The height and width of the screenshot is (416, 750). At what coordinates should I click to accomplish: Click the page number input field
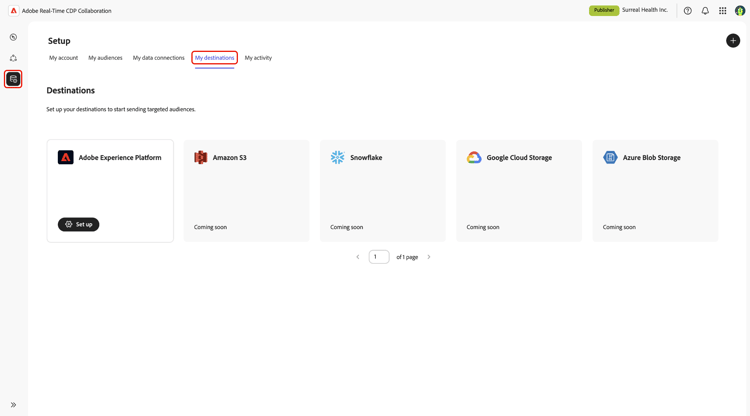tap(379, 257)
